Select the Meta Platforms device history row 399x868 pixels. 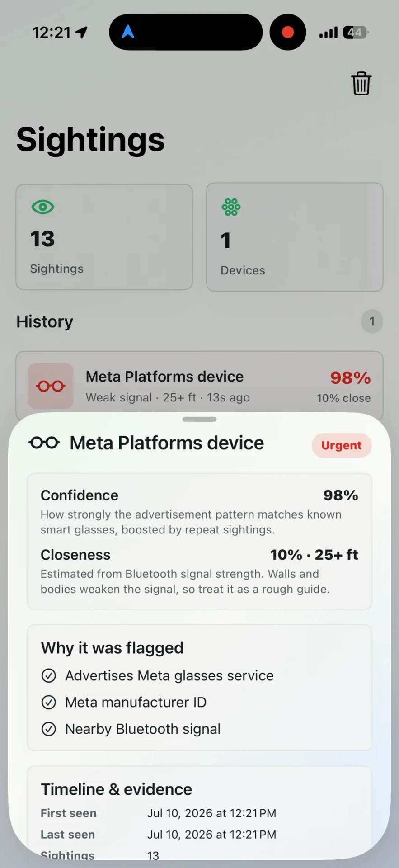tap(199, 386)
